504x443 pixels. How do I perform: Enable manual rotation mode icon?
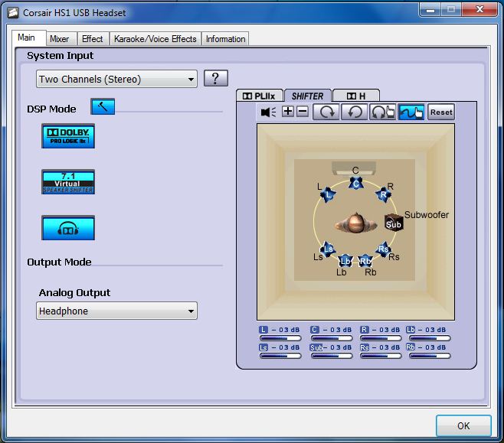pos(382,112)
